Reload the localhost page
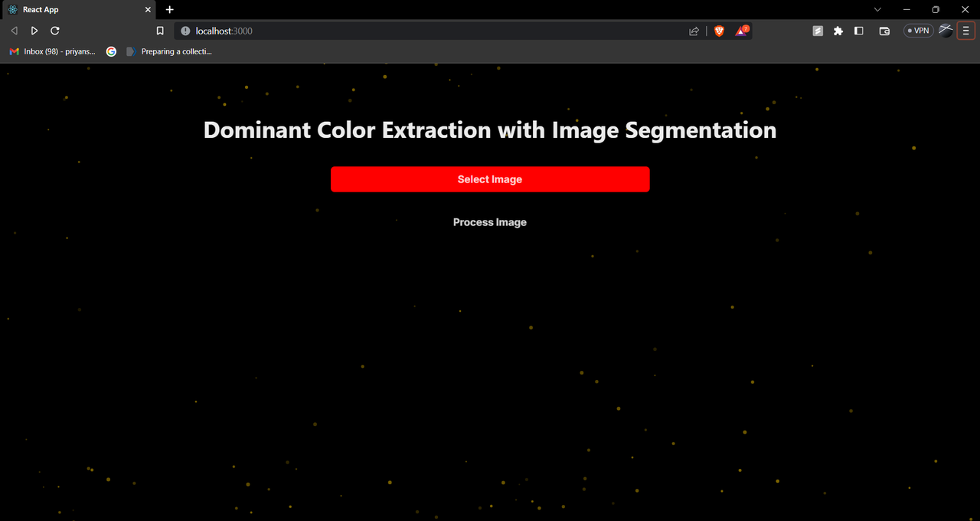 coord(55,31)
